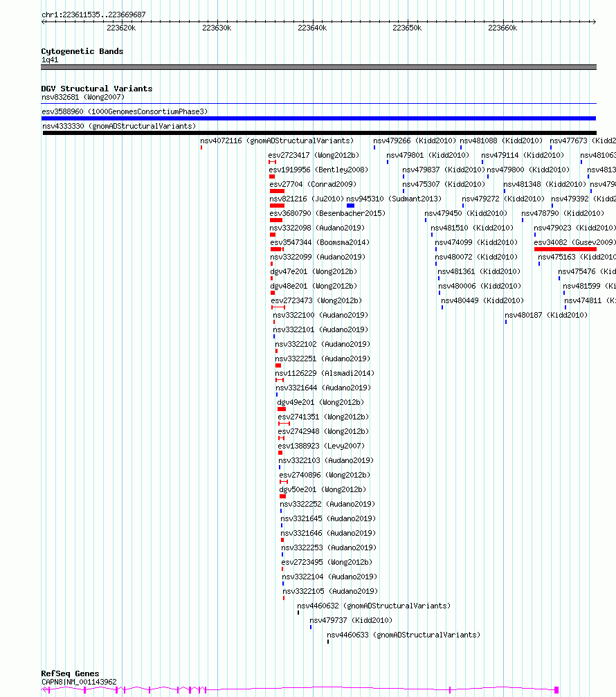Open esv34082 (Gusev2009) variant

click(x=575, y=242)
